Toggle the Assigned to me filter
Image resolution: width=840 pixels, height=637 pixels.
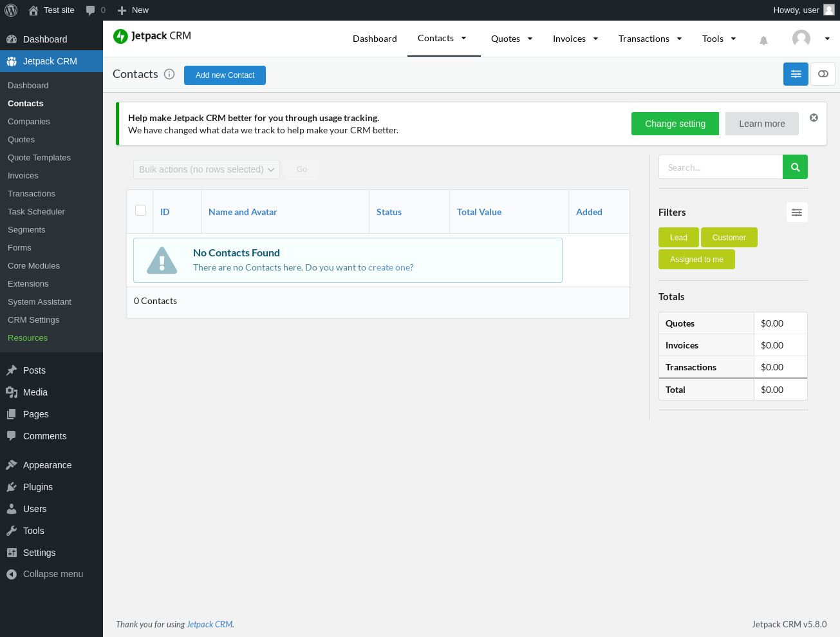pos(696,260)
